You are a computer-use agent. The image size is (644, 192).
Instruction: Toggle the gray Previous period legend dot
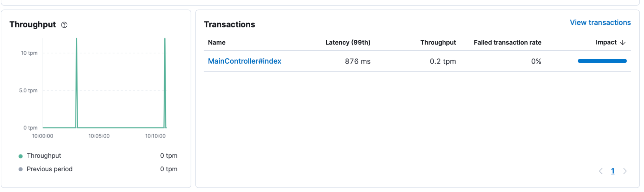tap(21, 169)
